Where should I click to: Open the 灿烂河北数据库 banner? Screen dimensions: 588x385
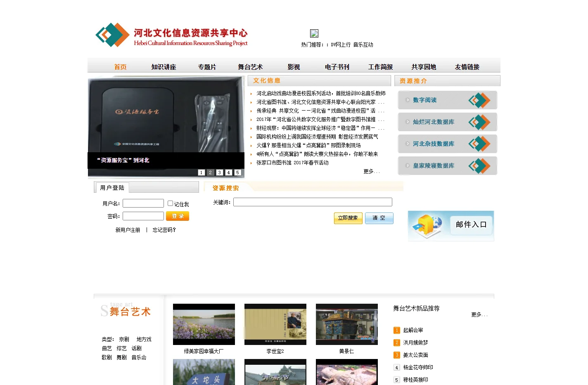(448, 122)
